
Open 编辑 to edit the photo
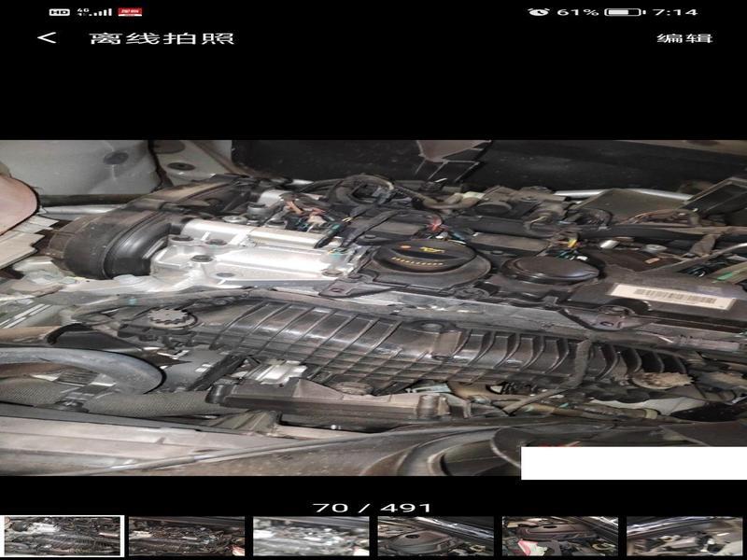[x=684, y=38]
